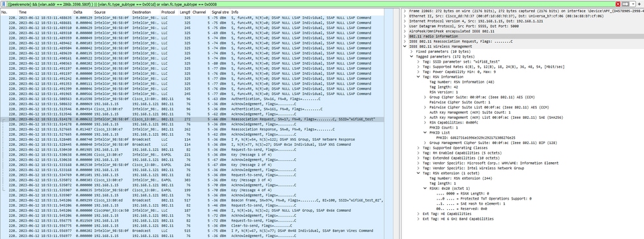Select the PMKID value line
The height and width of the screenshot is (239, 644).
click(x=476, y=138)
